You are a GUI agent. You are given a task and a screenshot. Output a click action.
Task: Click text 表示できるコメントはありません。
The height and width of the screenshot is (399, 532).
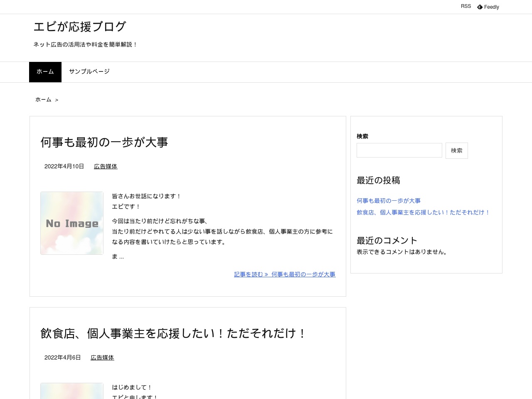[x=403, y=252]
